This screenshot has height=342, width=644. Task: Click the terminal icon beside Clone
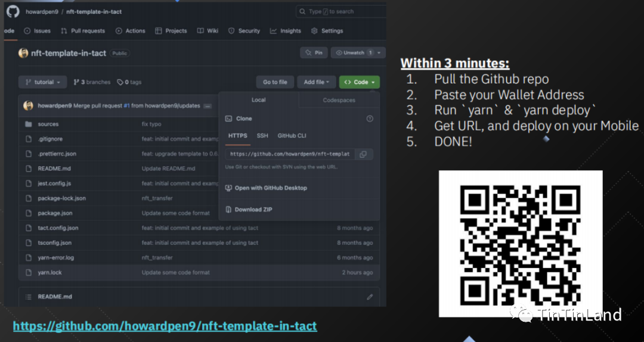point(229,119)
